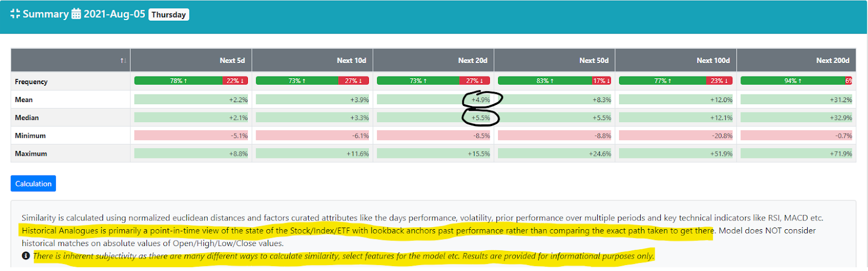Click the calendar icon before the date
This screenshot has height=271, width=868.
tap(76, 14)
